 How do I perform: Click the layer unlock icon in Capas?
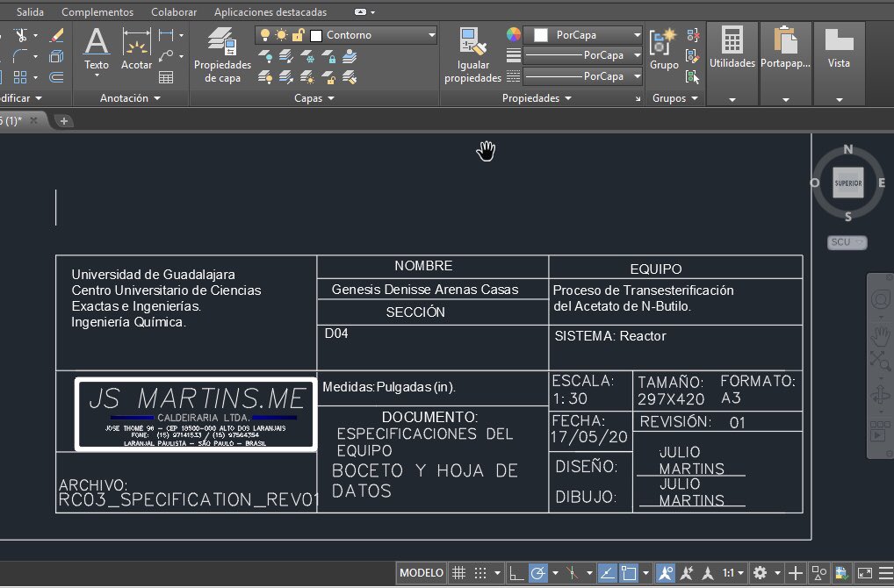coord(328,76)
